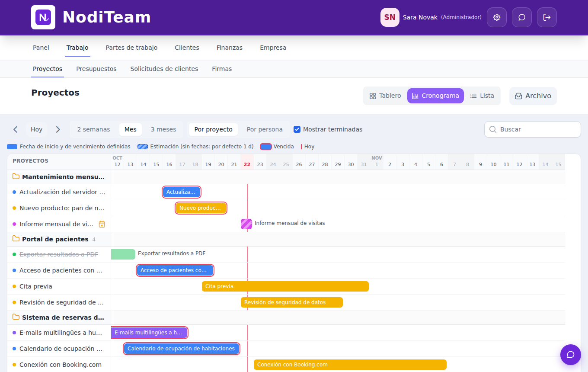Open the Partes de trabajo section
The height and width of the screenshot is (372, 588).
131,48
